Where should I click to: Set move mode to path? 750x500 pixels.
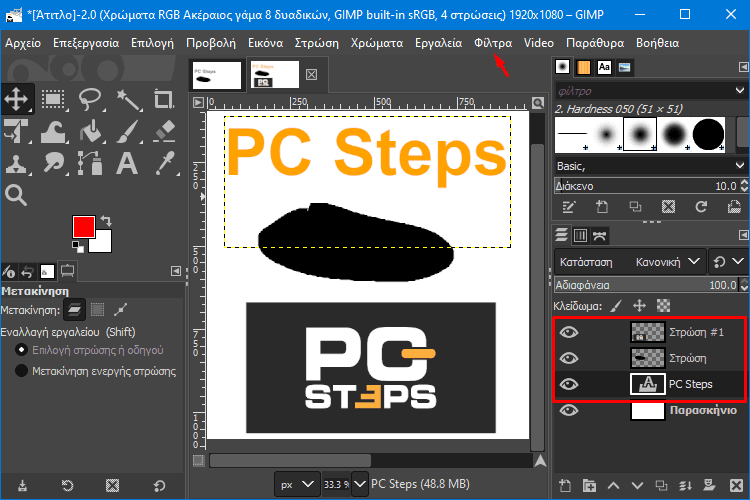(121, 310)
